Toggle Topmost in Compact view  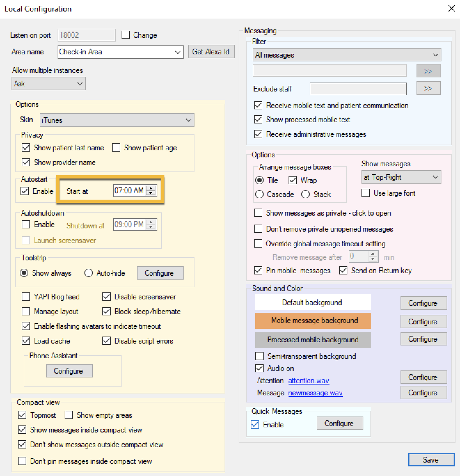tap(22, 415)
